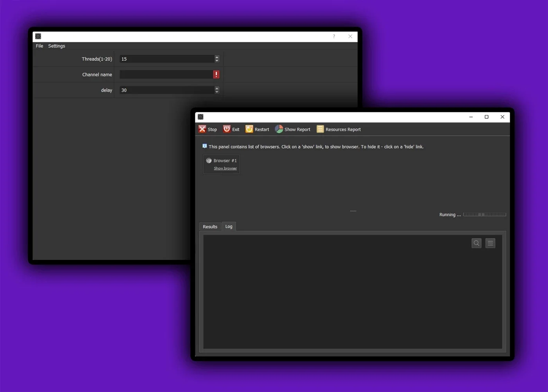Click the Restart icon
Screen dimensions: 548x392
click(249, 129)
